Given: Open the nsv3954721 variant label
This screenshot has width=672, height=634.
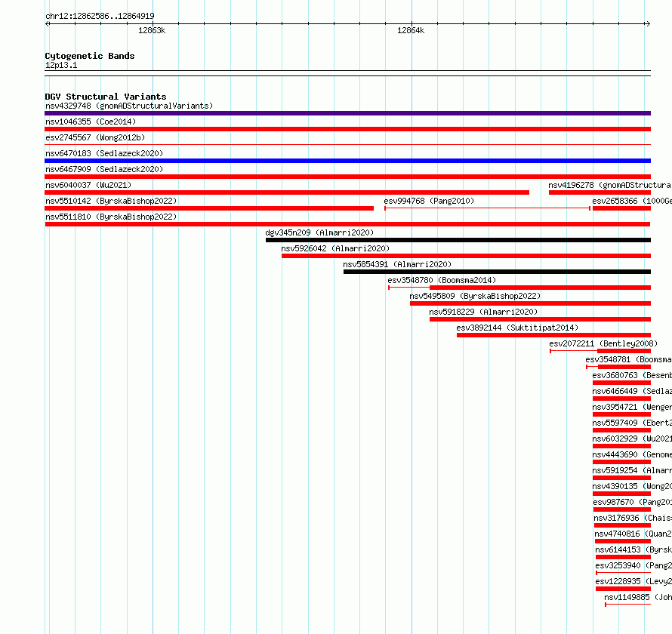Looking at the screenshot, I should (x=632, y=407).
